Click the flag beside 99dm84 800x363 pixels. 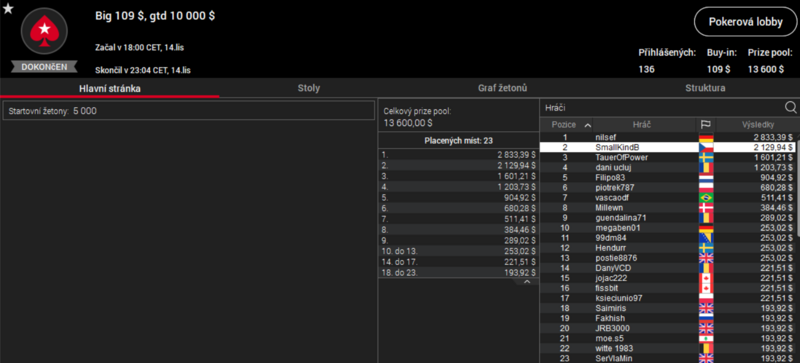point(706,238)
